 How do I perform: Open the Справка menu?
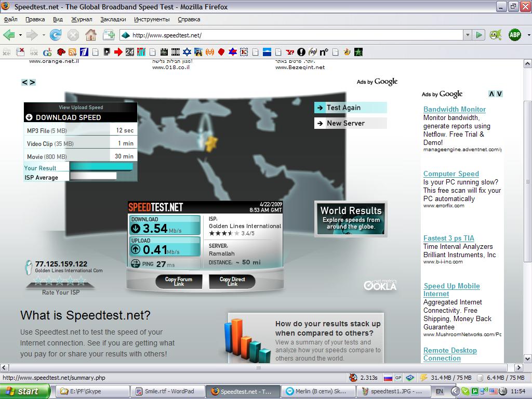click(189, 19)
